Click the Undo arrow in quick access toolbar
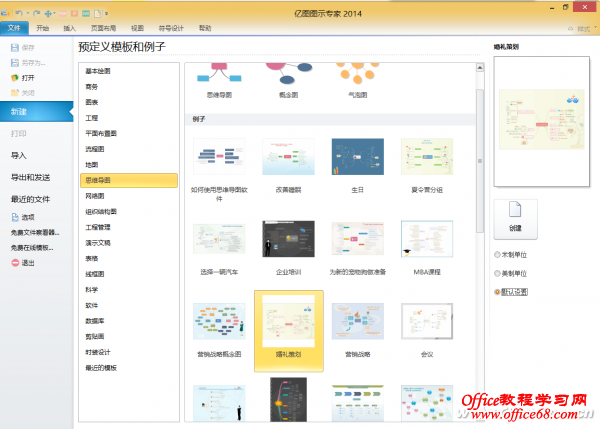Screen dimensions: 600x429 click(x=18, y=13)
